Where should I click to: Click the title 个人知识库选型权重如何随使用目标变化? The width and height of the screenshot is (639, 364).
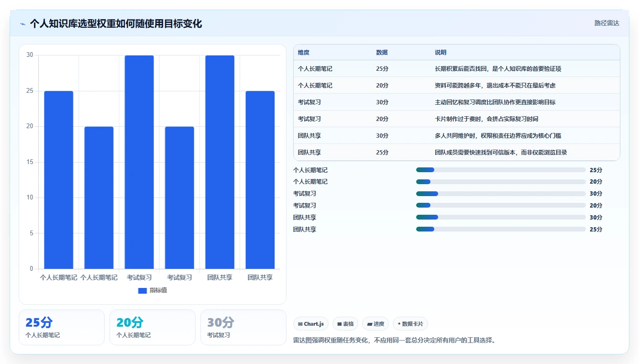[x=116, y=23]
